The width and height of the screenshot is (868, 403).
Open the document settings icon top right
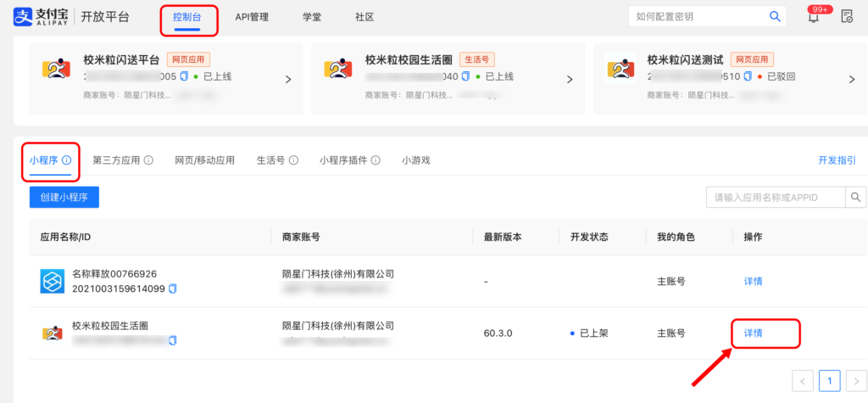847,16
